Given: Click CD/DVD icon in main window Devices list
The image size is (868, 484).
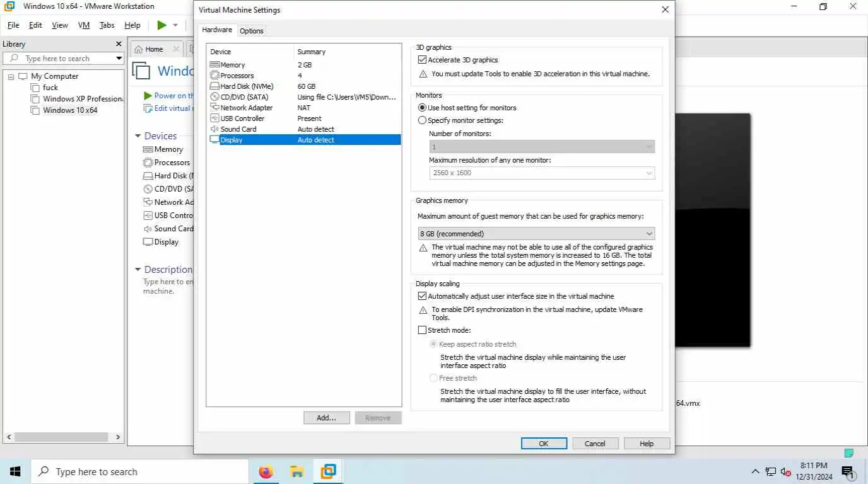Looking at the screenshot, I should pyautogui.click(x=148, y=189).
